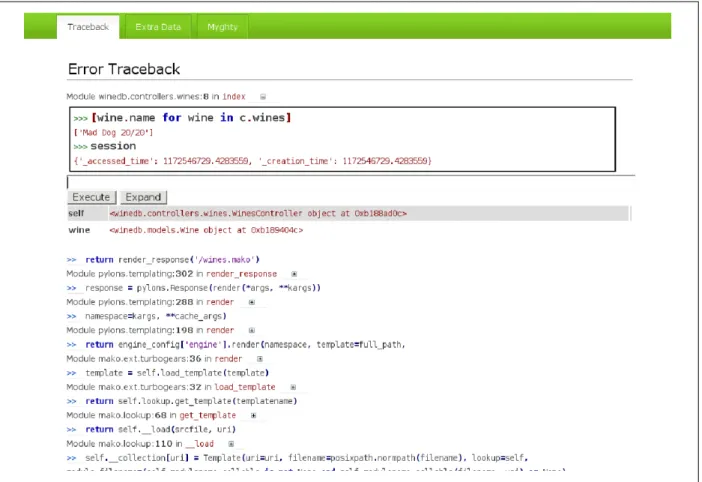Screen dimensions: 702x482
Task: Click the Execute button
Action: tap(91, 197)
